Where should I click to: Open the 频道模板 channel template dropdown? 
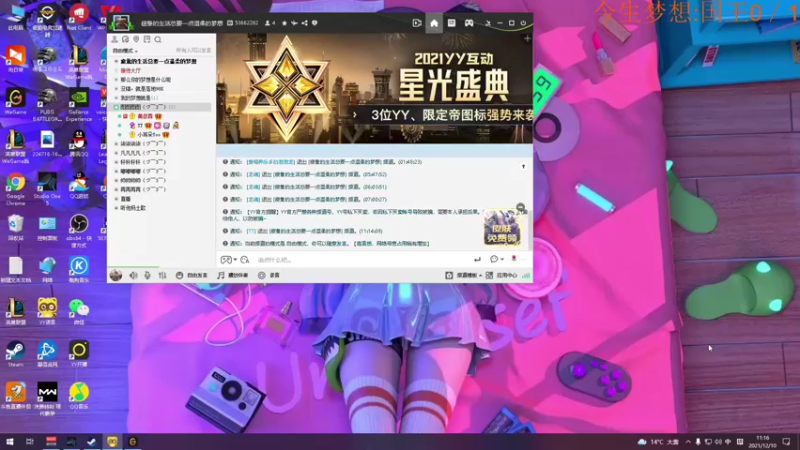tap(463, 276)
